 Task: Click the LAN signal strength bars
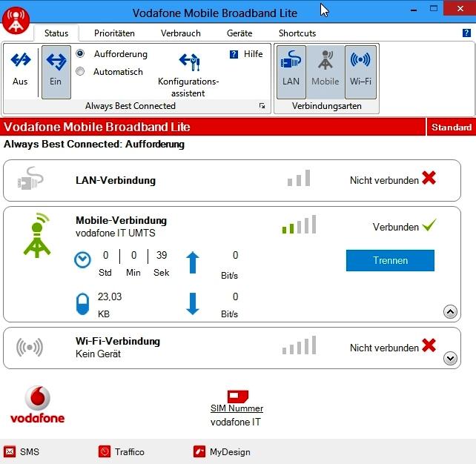tap(299, 178)
